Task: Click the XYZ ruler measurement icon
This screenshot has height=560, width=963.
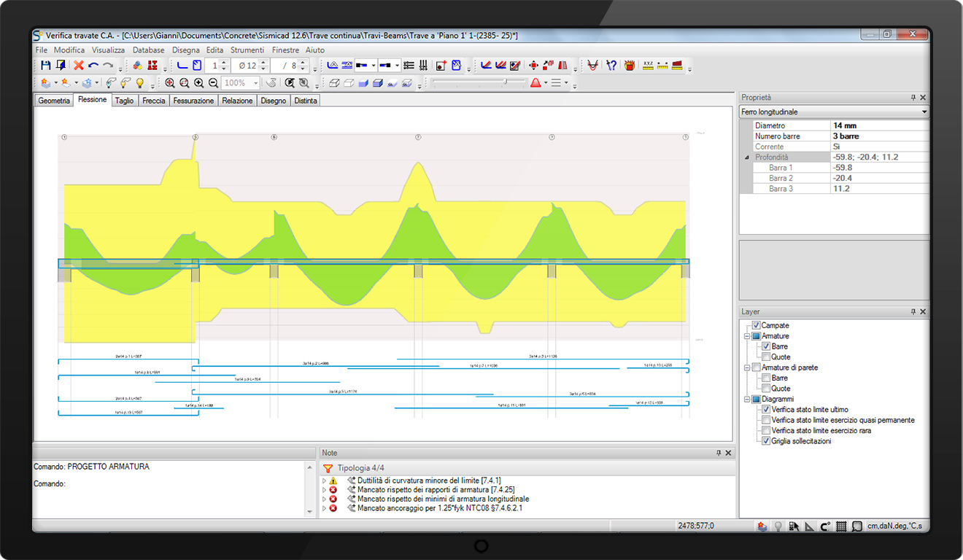Action: point(648,66)
